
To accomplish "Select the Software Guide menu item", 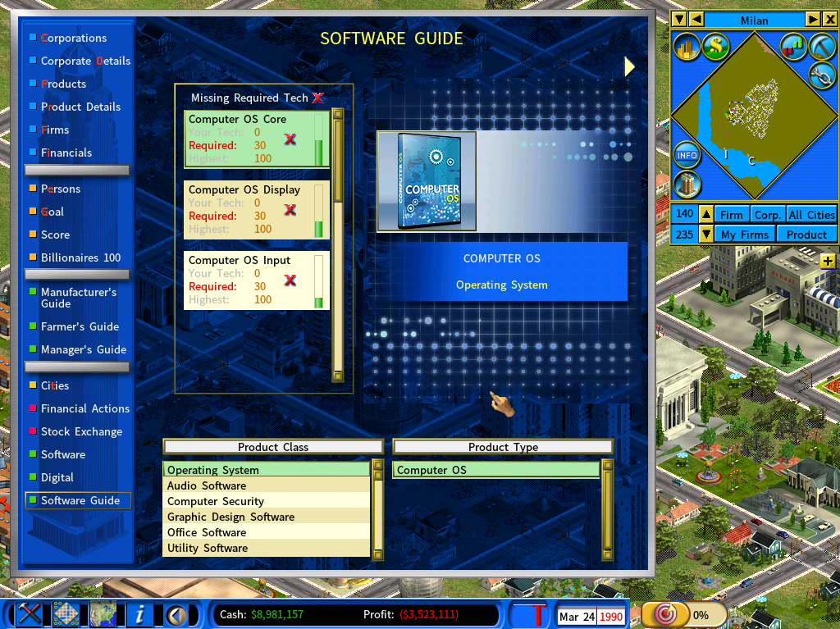I will [x=78, y=500].
